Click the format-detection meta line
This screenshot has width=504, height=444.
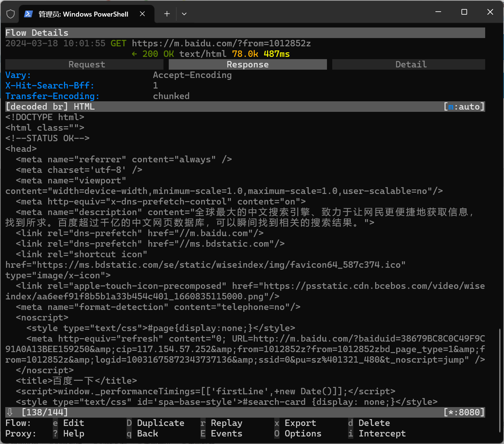(x=158, y=307)
